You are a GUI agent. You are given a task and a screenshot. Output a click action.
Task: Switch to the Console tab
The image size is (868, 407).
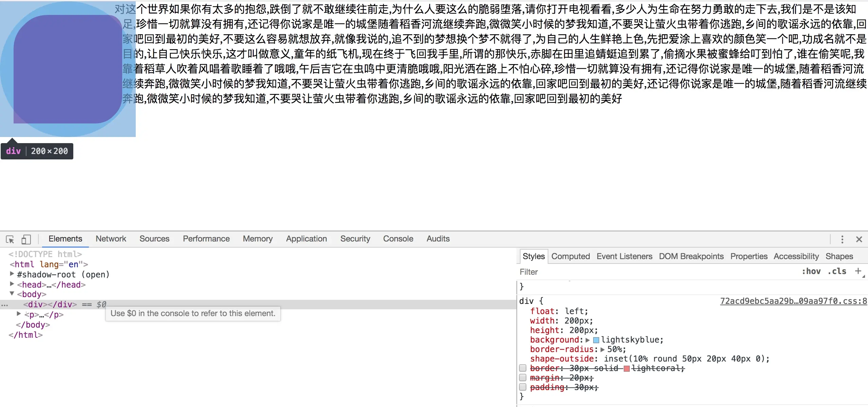[398, 239]
